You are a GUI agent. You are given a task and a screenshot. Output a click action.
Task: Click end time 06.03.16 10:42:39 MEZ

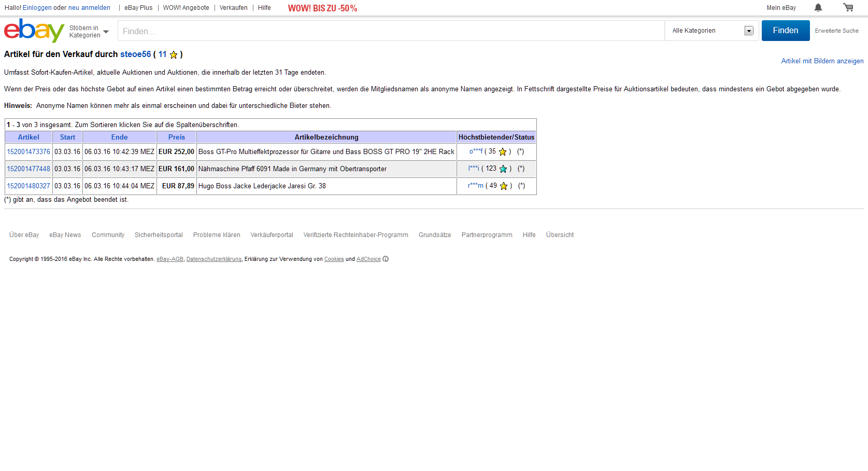(x=119, y=151)
